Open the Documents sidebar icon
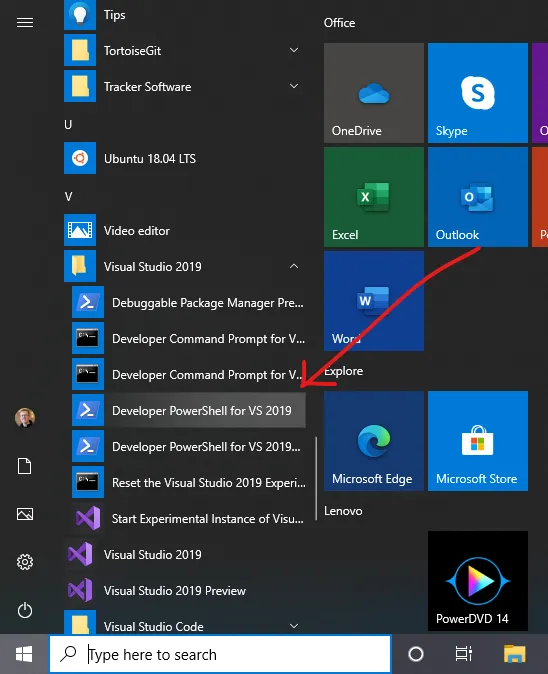This screenshot has width=548, height=674. (24, 466)
